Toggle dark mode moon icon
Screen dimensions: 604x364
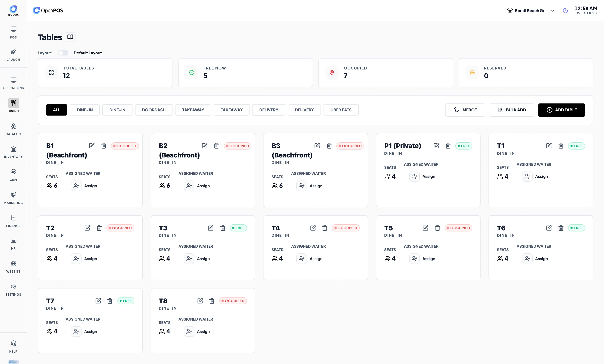(565, 11)
